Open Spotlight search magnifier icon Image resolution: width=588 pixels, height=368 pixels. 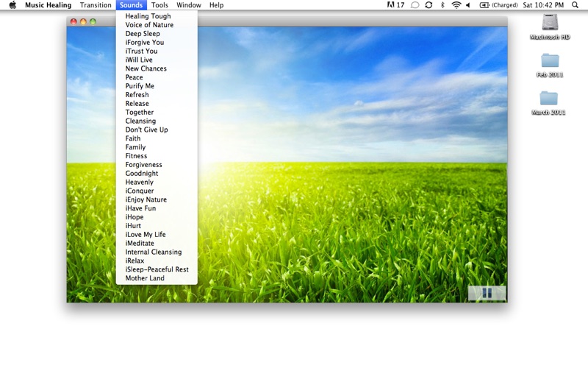(575, 5)
